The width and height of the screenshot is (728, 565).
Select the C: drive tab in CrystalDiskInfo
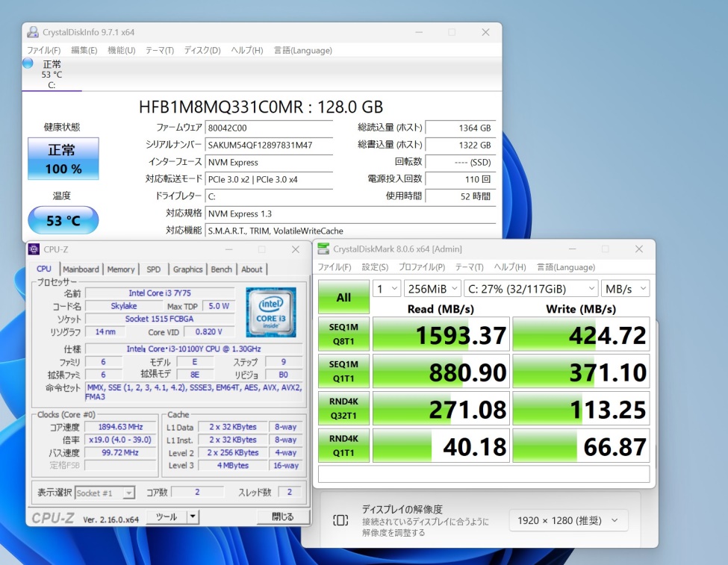click(x=52, y=75)
